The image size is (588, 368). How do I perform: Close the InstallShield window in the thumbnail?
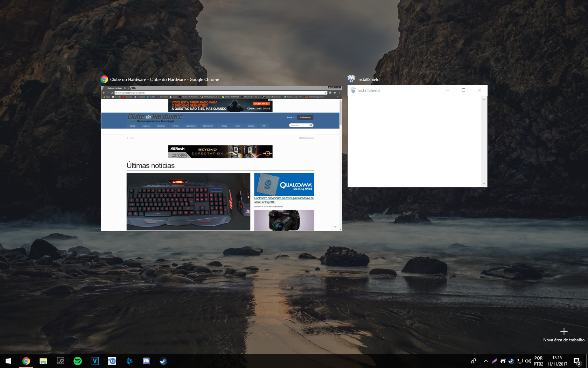479,90
